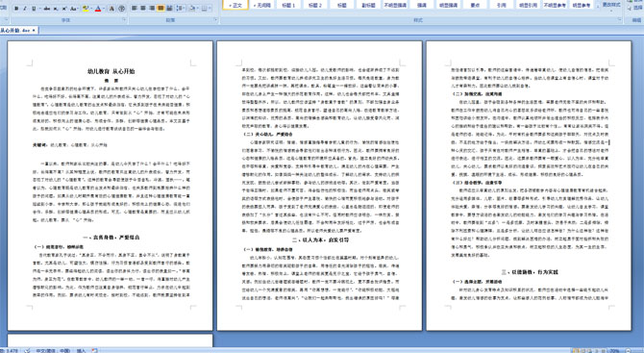
Task: Click the 插入 mode in status bar
Action: tap(81, 350)
